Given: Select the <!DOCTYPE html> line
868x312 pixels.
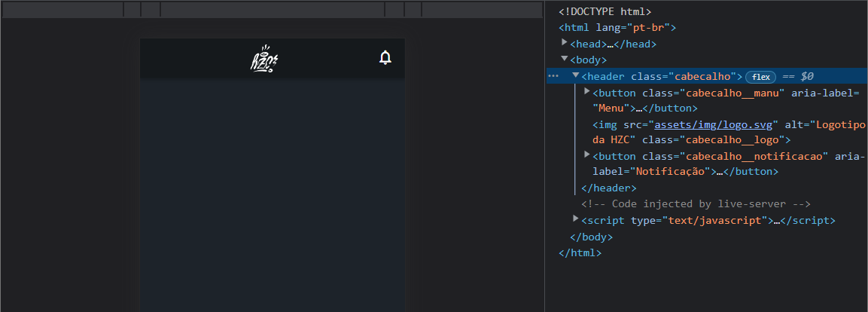Looking at the screenshot, I should [x=605, y=11].
